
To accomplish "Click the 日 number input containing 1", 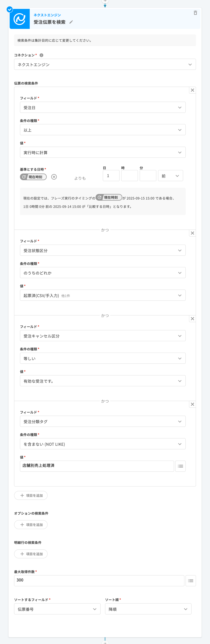I will (x=111, y=176).
